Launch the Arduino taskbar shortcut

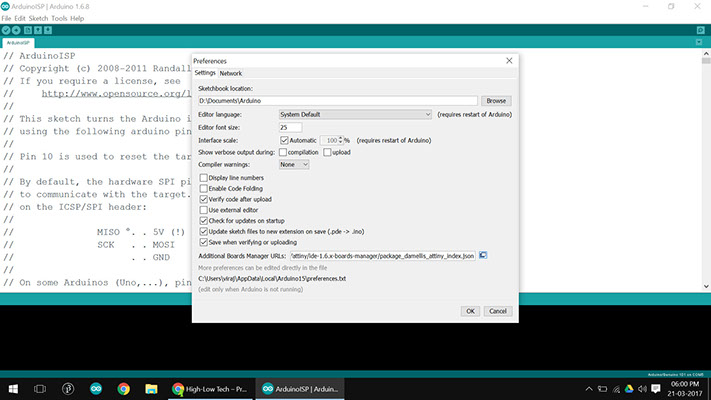(96, 389)
